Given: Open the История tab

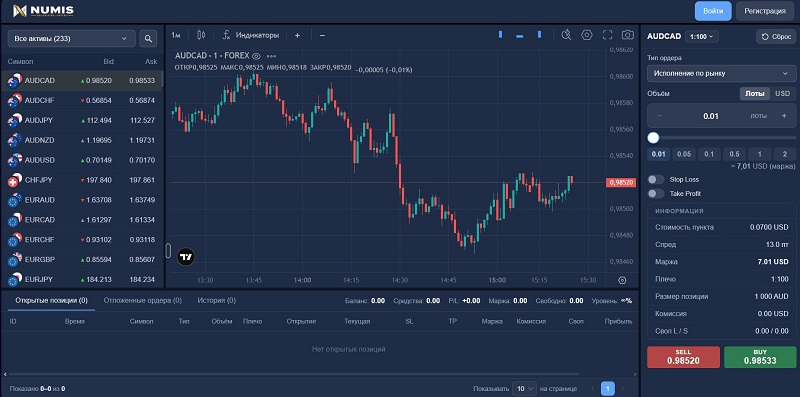Looking at the screenshot, I should (216, 301).
